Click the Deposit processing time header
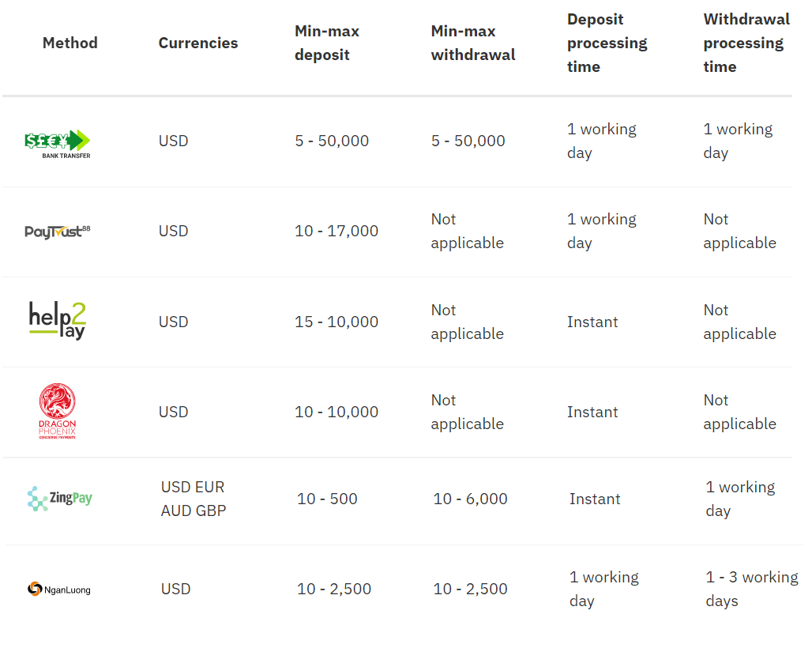The image size is (812, 648). coord(607,43)
